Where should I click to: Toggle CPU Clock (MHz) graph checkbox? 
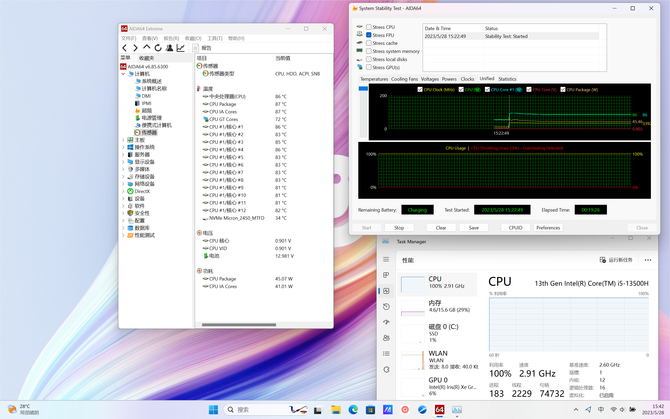(x=420, y=90)
